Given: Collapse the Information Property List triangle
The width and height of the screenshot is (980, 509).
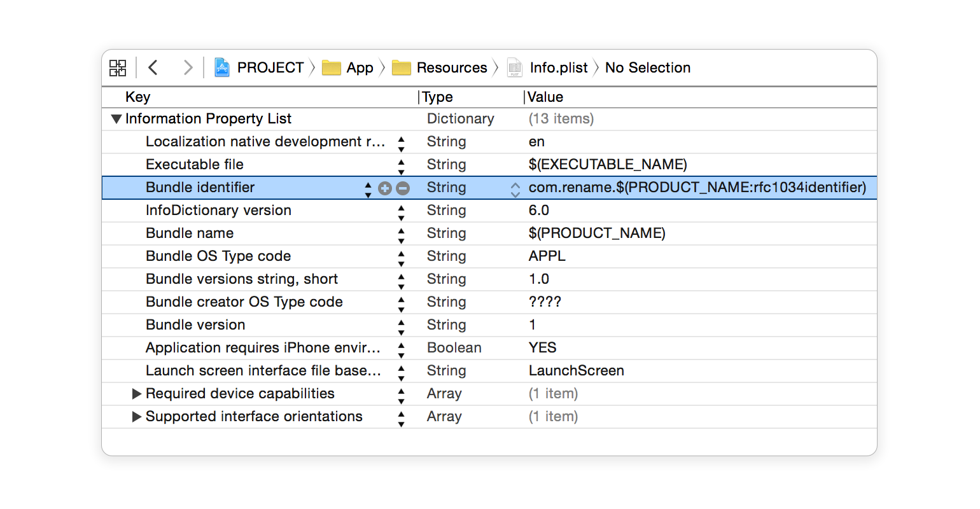Looking at the screenshot, I should coord(116,119).
